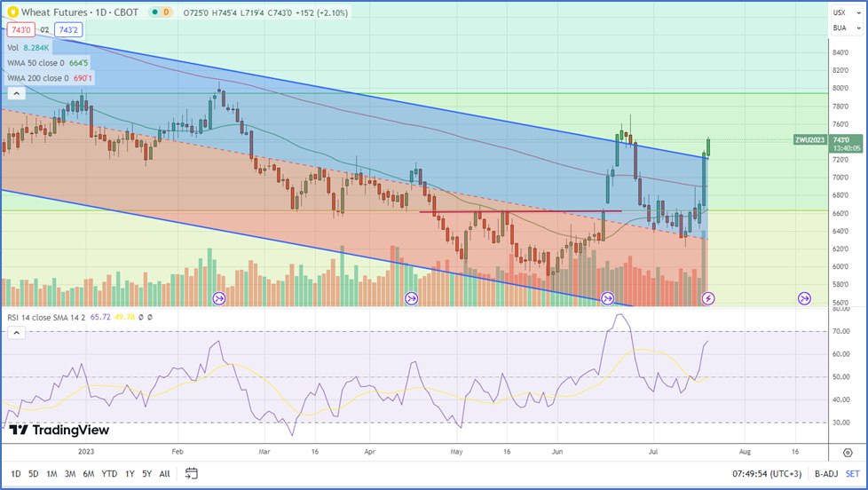
Task: Select the WMA 200 close indicator legend
Action: click(x=50, y=78)
